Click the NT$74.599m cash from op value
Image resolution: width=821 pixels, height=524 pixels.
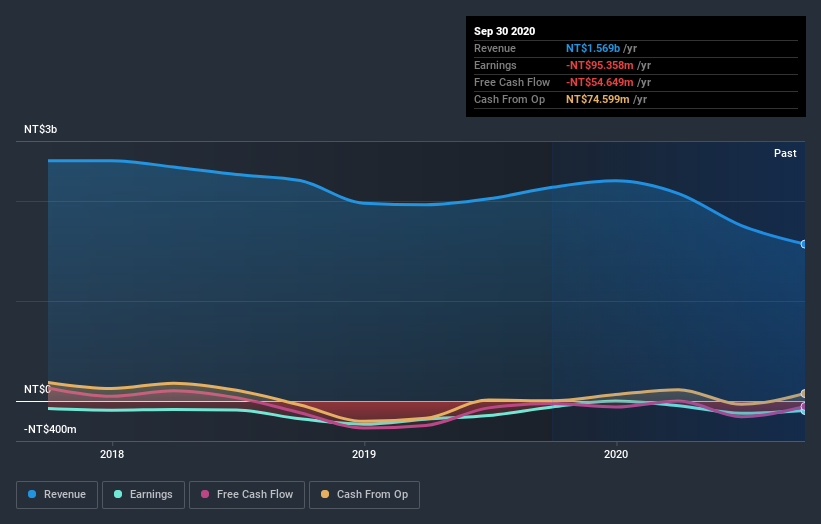597,99
